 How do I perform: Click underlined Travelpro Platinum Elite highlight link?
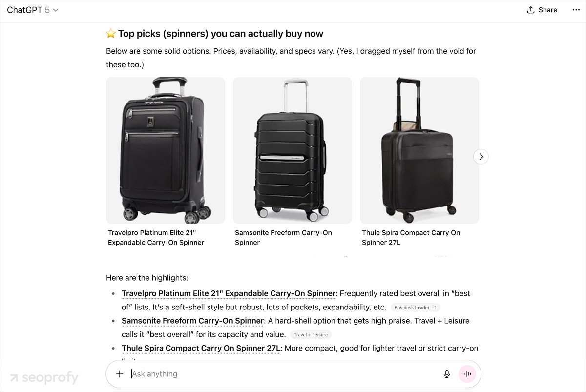click(x=229, y=294)
